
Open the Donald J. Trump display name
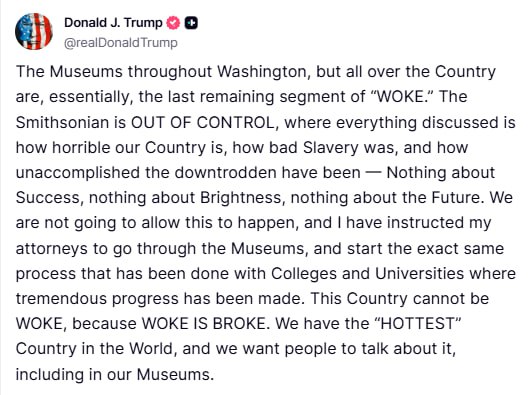[113, 23]
